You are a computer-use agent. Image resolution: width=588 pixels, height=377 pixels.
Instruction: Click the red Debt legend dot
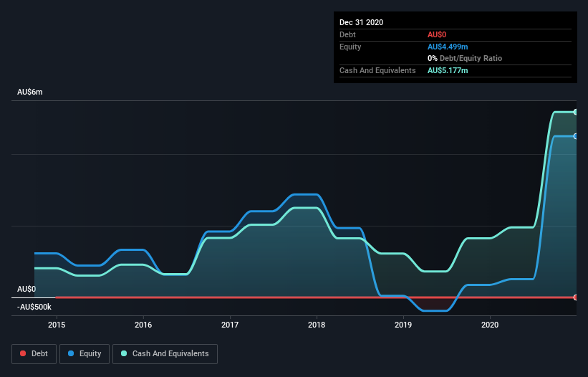tap(23, 353)
